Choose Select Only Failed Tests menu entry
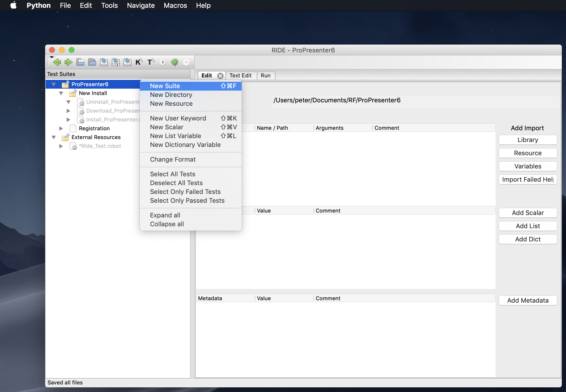 coord(185,191)
